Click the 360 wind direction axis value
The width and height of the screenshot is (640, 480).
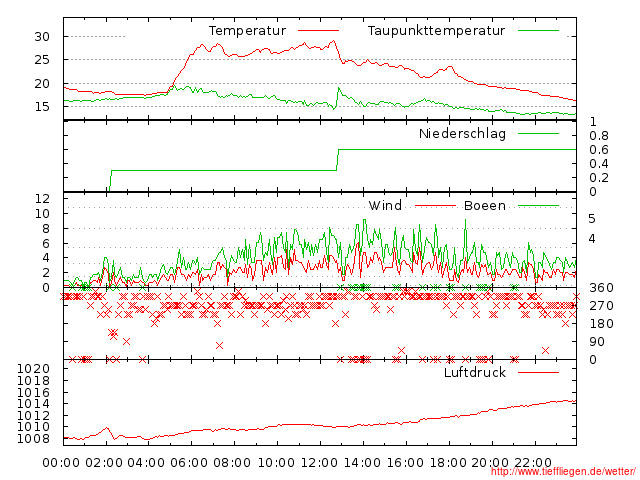[601, 288]
